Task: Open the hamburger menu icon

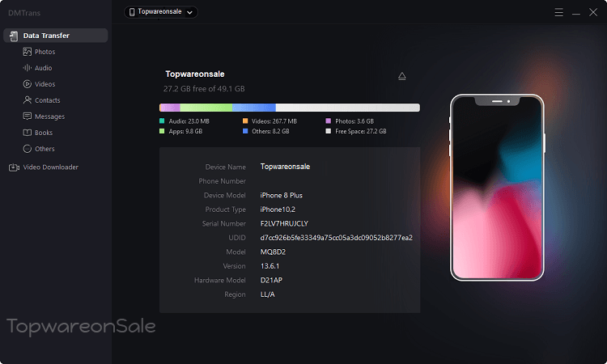Action: pos(558,12)
